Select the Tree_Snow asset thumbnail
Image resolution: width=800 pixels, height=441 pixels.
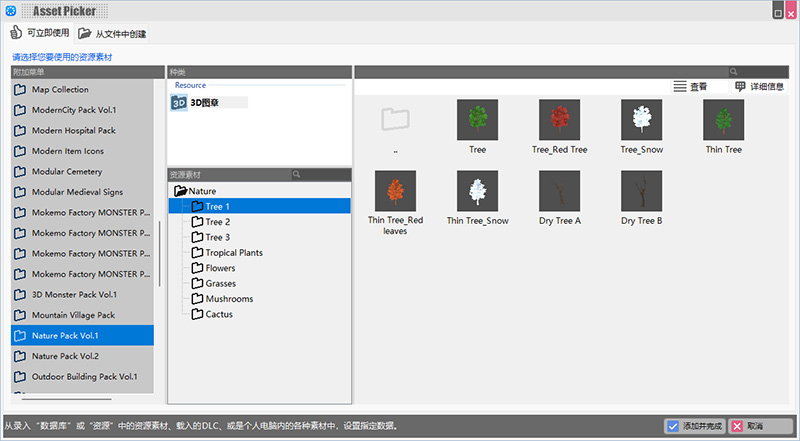641,119
